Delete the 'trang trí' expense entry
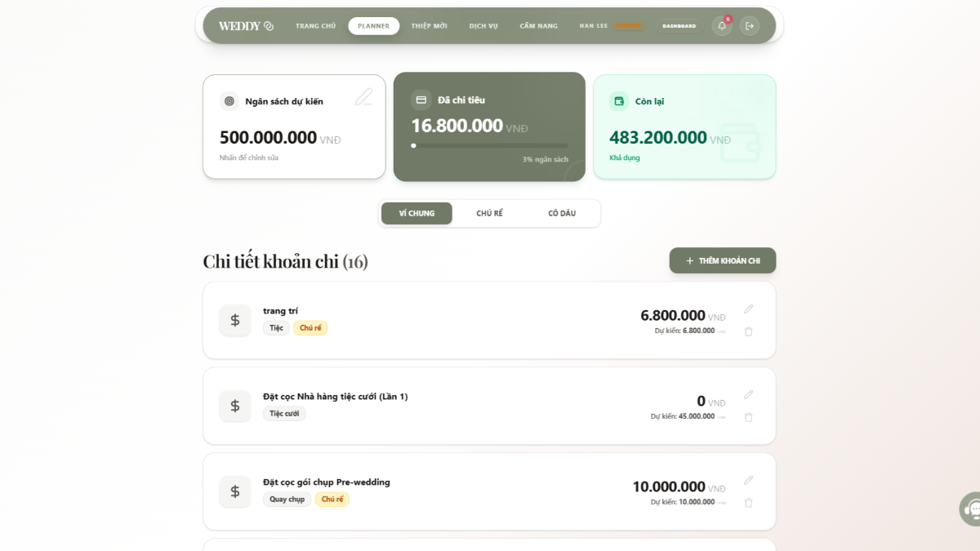This screenshot has width=980, height=551. click(x=748, y=331)
